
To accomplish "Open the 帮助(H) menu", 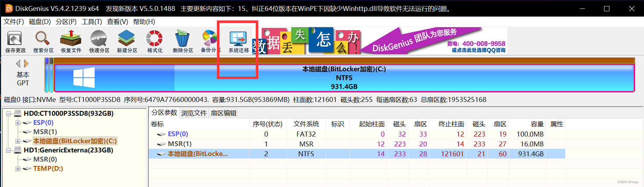I will pyautogui.click(x=144, y=22).
